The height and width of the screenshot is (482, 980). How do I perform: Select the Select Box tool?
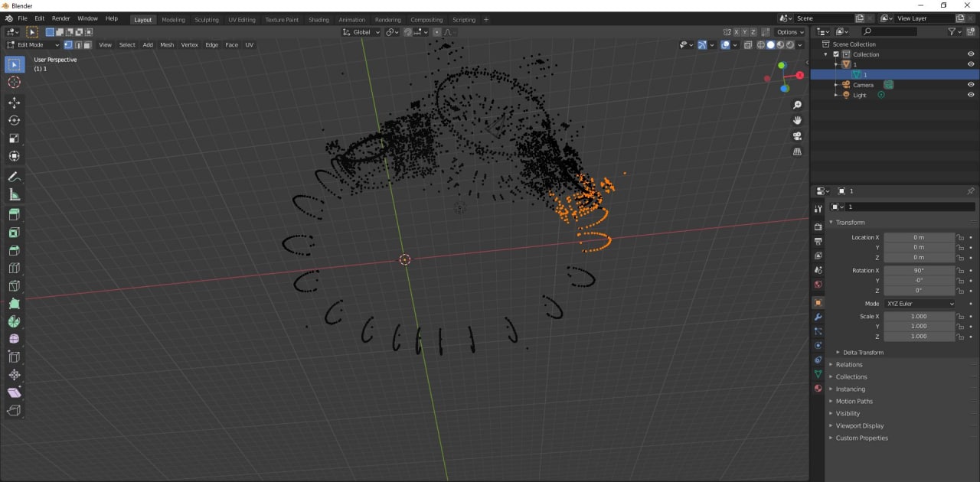click(14, 64)
